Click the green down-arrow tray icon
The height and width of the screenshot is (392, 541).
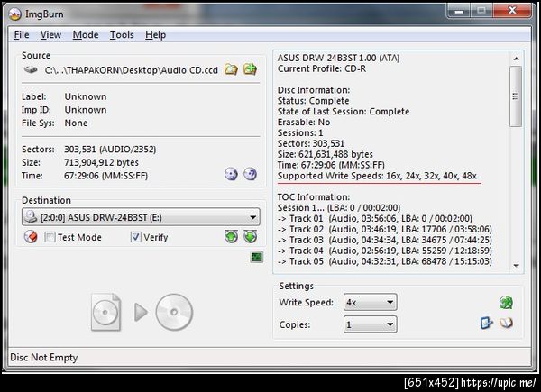pos(250,236)
